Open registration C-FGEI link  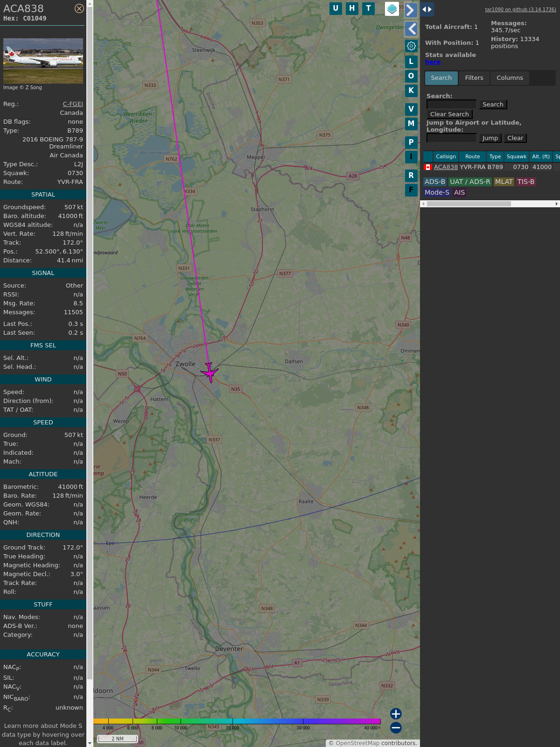[73, 104]
